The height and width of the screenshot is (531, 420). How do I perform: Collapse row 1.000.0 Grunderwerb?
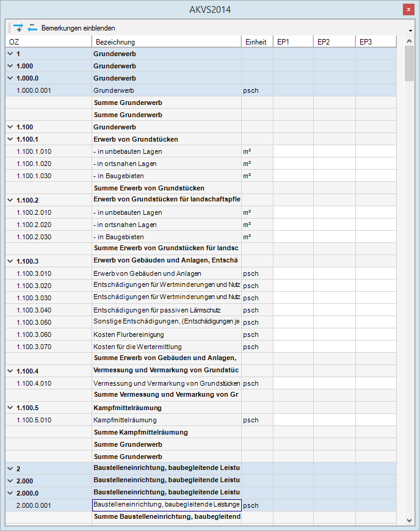point(10,78)
